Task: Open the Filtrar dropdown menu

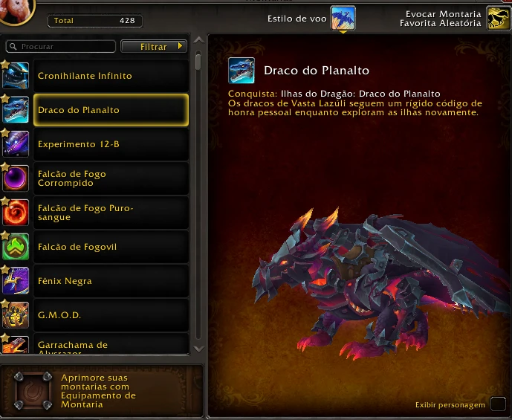Action: (154, 46)
